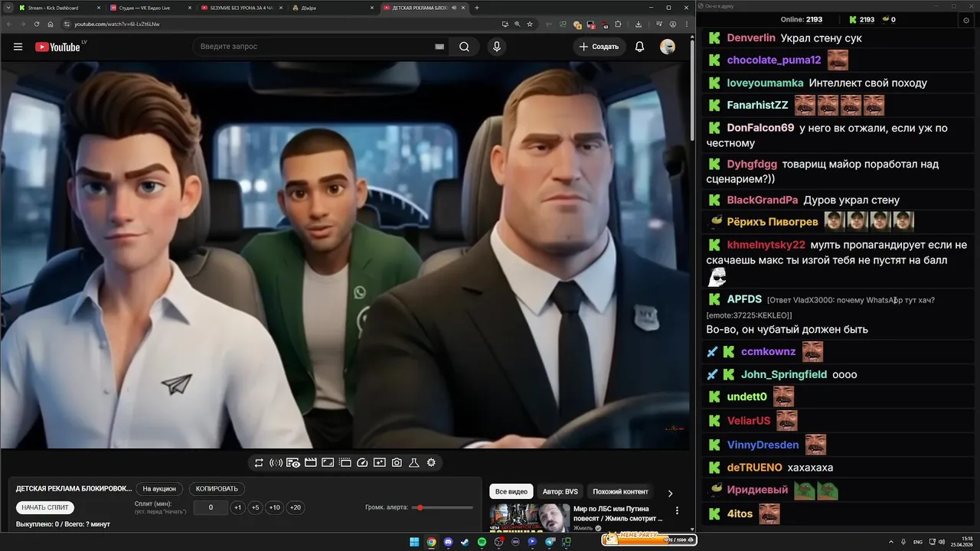Viewport: 980px width, 551px height.
Task: Click username BlackGrandPa in chat
Action: (x=763, y=200)
